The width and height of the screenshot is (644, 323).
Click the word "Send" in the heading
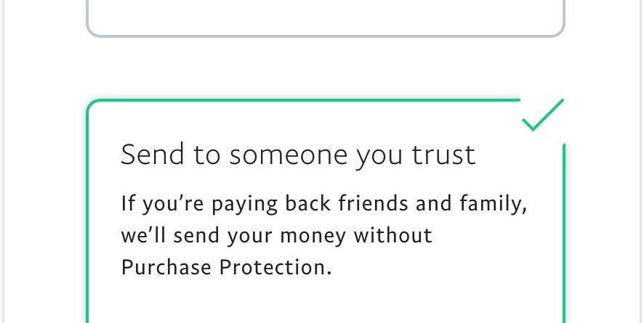(148, 155)
